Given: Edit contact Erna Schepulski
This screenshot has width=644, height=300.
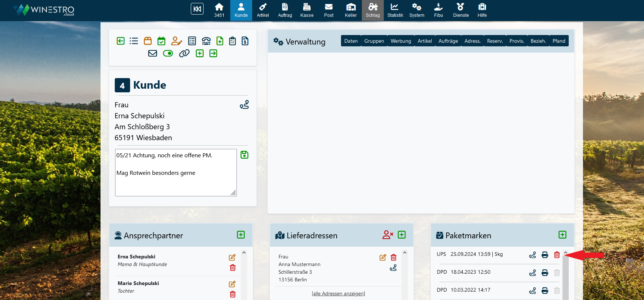Looking at the screenshot, I should tap(232, 257).
